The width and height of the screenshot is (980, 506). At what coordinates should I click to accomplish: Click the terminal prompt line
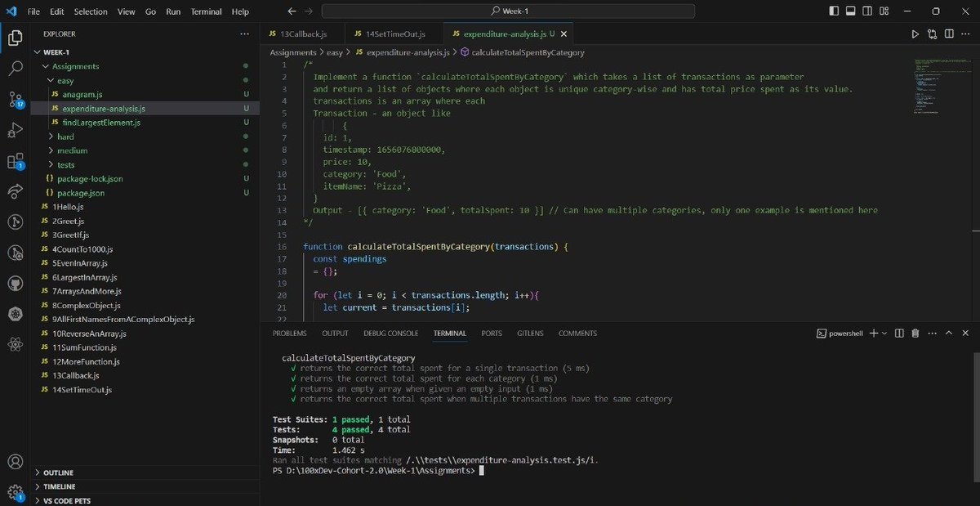coord(378,471)
